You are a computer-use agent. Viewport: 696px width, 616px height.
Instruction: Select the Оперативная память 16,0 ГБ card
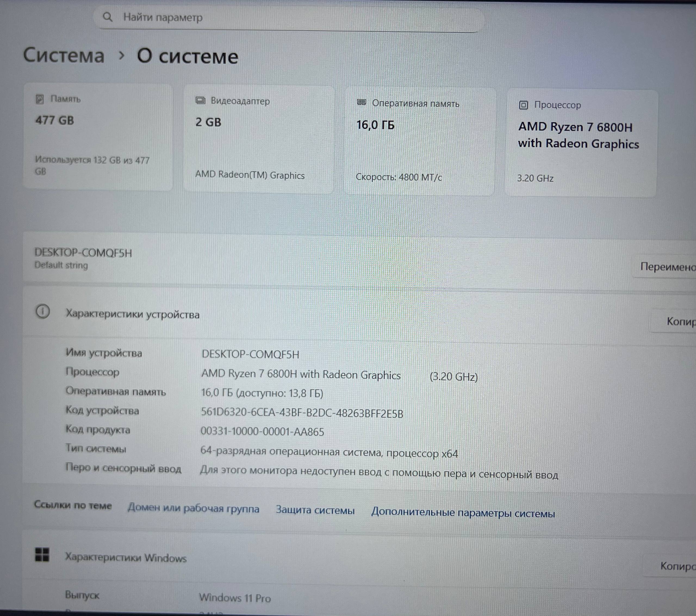[x=420, y=142]
